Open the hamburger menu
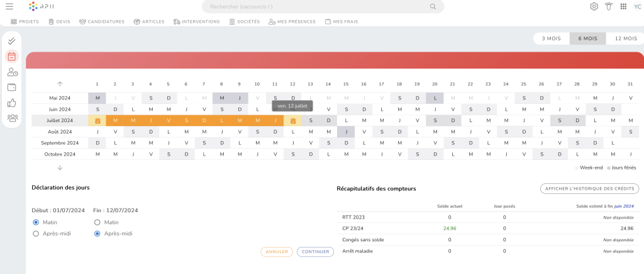 click(x=9, y=6)
